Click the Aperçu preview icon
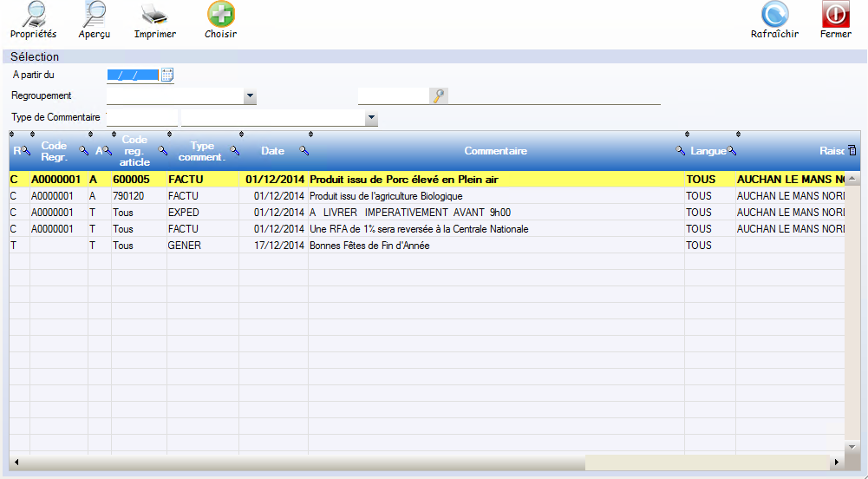The width and height of the screenshot is (868, 479). click(94, 15)
